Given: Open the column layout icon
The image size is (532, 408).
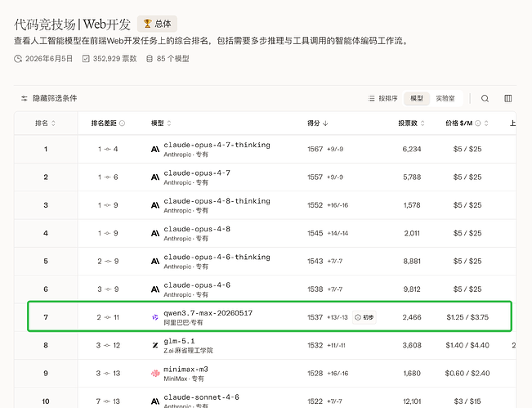Looking at the screenshot, I should click(508, 98).
